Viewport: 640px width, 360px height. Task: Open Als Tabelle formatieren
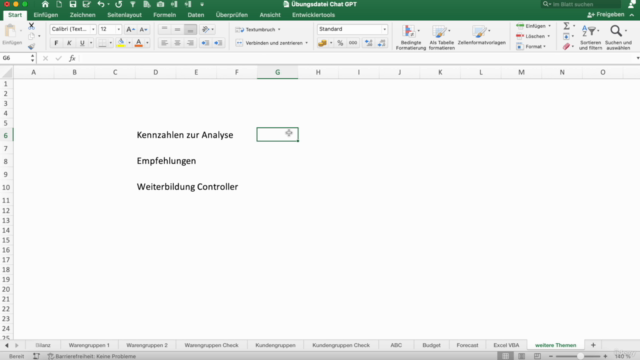coord(442,37)
